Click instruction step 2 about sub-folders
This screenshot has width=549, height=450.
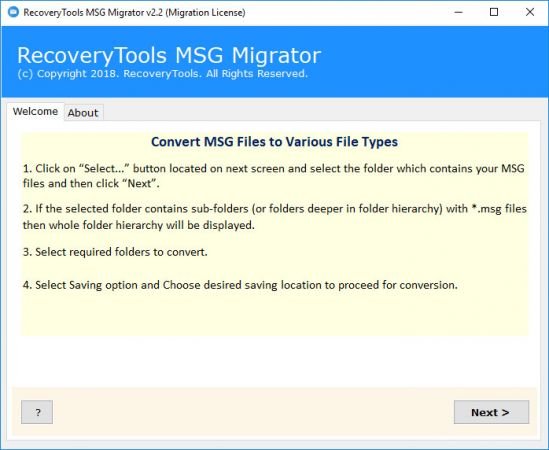tap(274, 217)
